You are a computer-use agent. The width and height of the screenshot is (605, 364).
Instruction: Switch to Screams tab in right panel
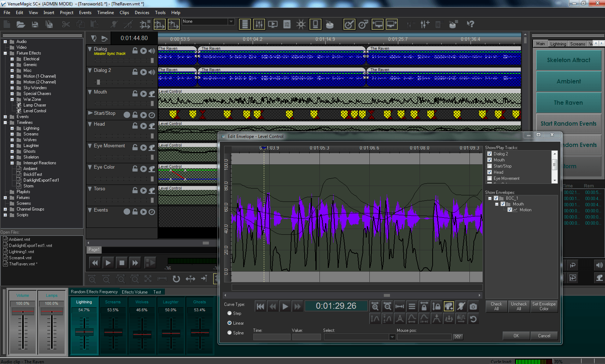(x=578, y=44)
